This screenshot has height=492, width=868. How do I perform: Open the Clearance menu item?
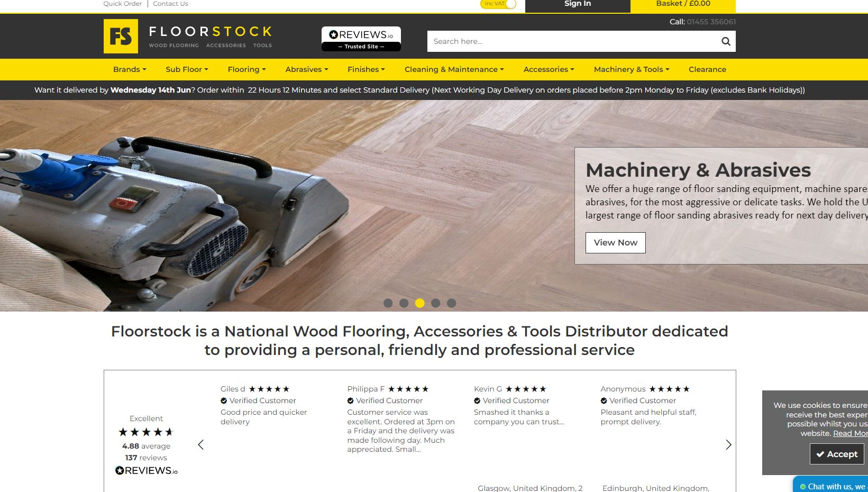click(x=707, y=69)
